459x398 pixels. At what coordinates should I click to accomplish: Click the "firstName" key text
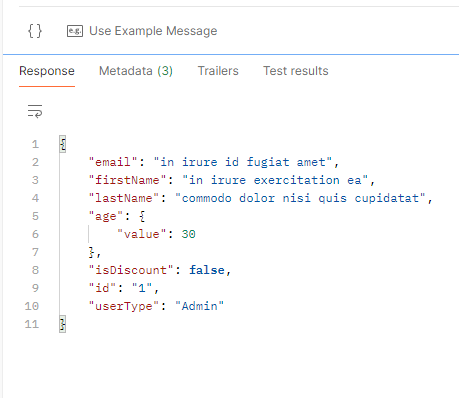127,180
